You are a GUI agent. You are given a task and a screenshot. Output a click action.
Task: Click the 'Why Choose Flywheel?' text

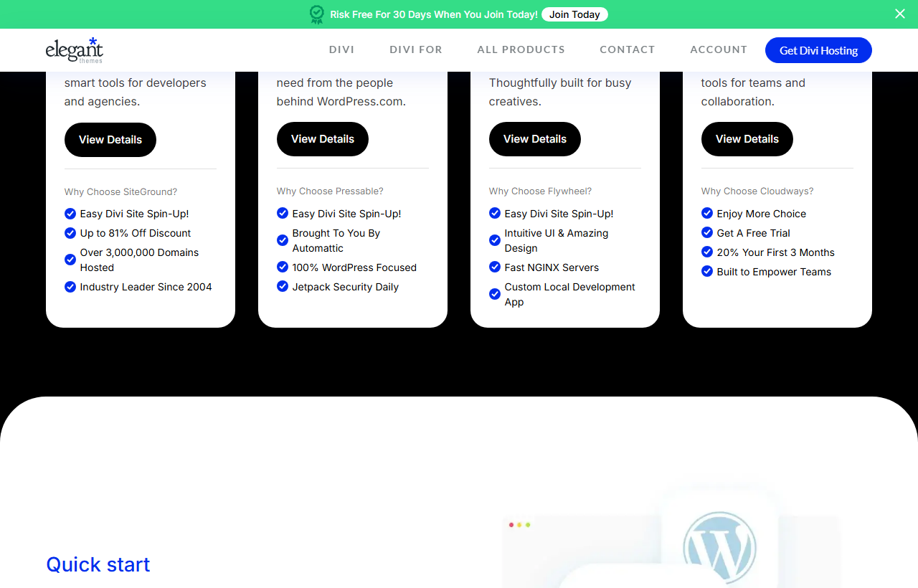pyautogui.click(x=540, y=191)
